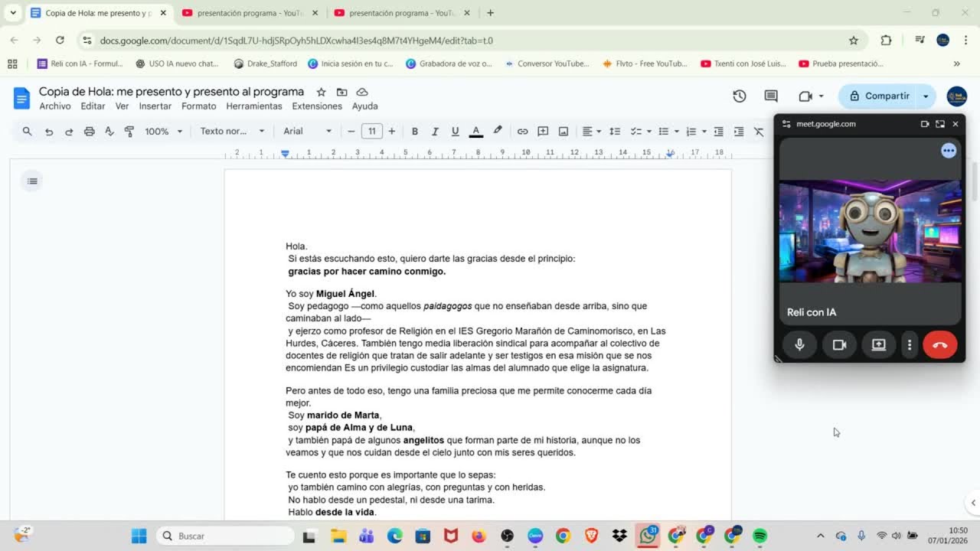
Task: Run spelling and grammar check
Action: point(109,132)
